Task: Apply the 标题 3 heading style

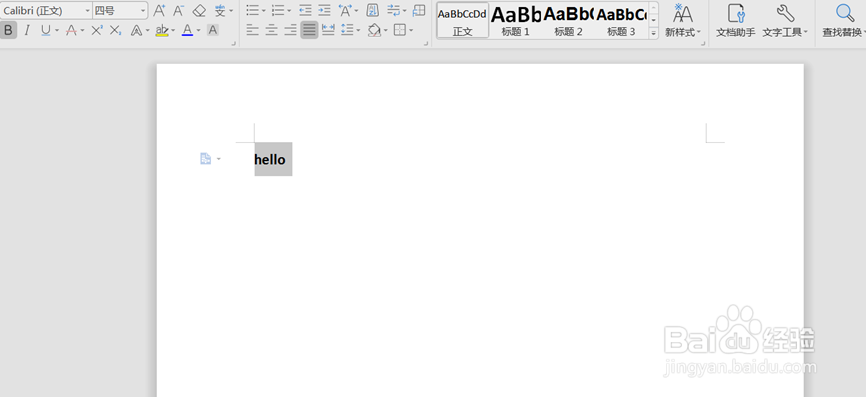Action: [x=621, y=20]
